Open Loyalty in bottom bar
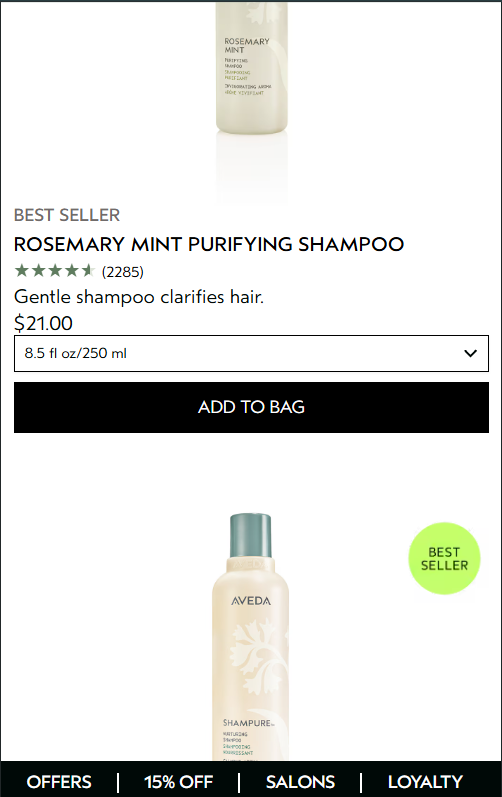This screenshot has width=502, height=797. click(x=425, y=781)
